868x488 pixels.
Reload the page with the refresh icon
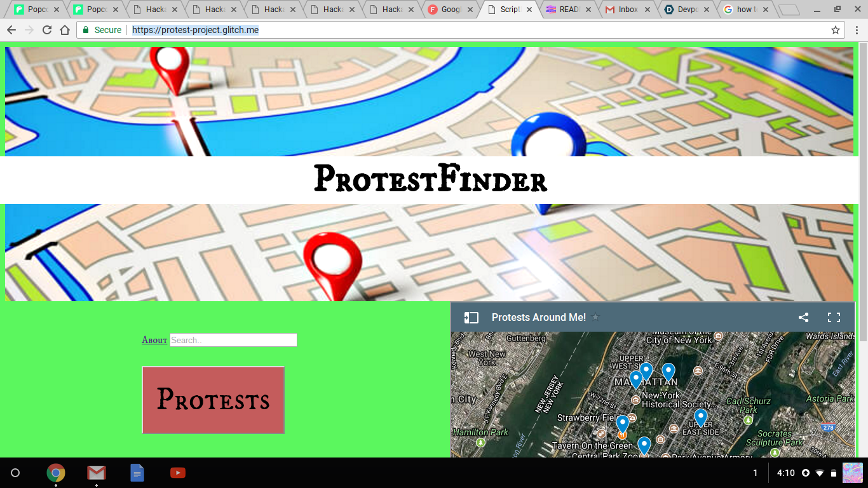click(x=47, y=30)
